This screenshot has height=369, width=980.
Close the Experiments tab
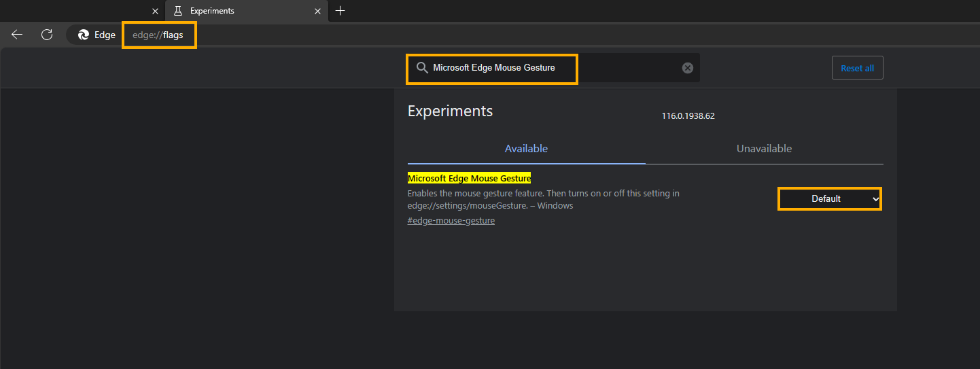pos(317,11)
